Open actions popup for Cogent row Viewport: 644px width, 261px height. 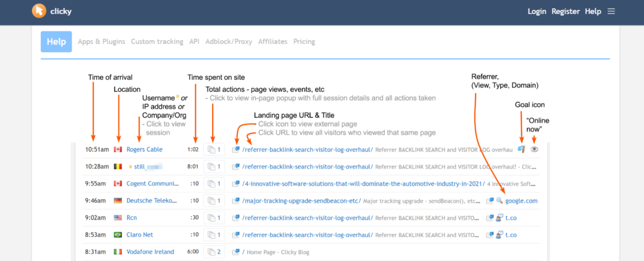click(214, 184)
